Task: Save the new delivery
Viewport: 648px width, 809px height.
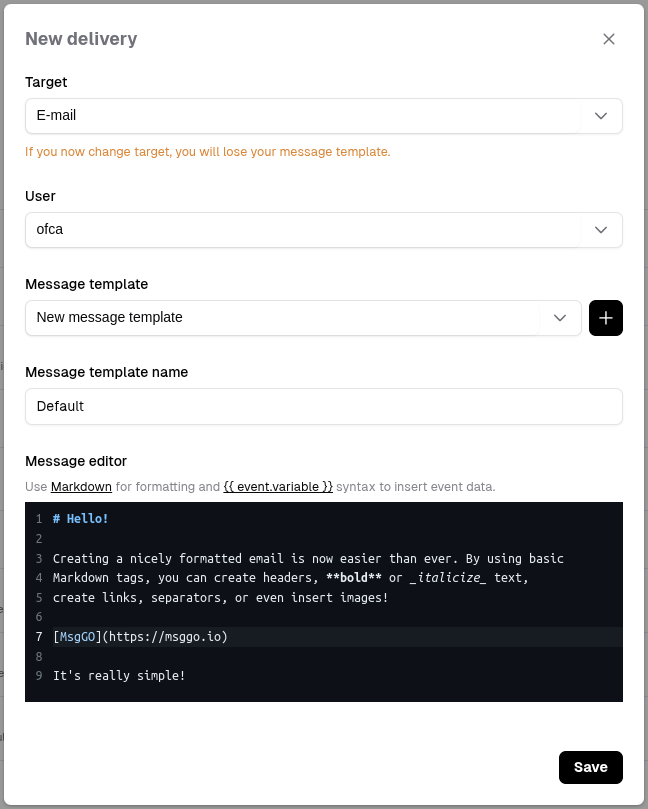Action: (590, 767)
